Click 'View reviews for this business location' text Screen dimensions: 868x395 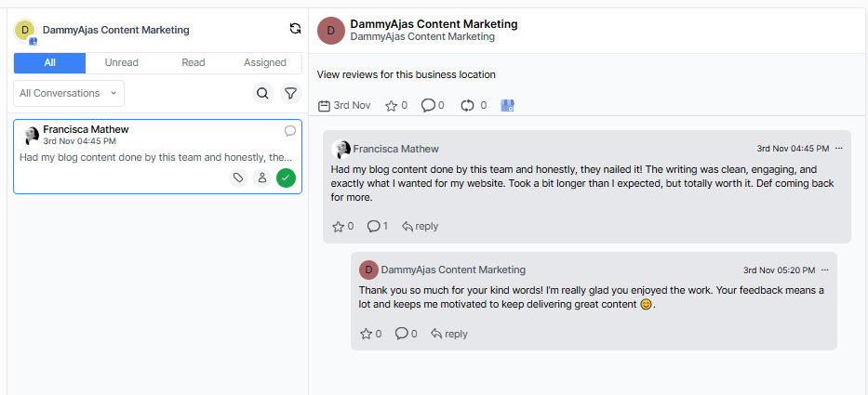click(407, 74)
